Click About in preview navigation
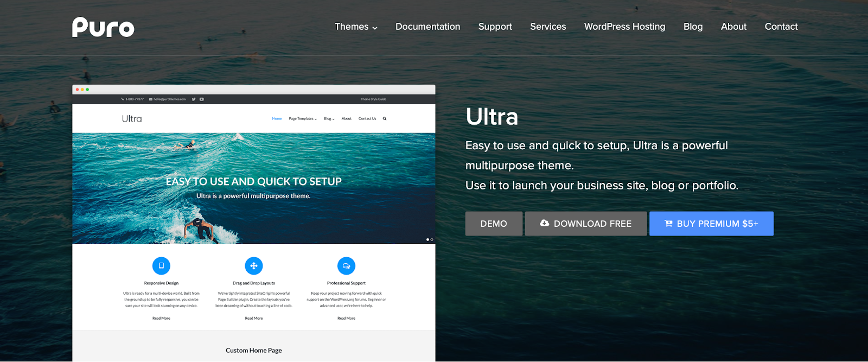 347,118
